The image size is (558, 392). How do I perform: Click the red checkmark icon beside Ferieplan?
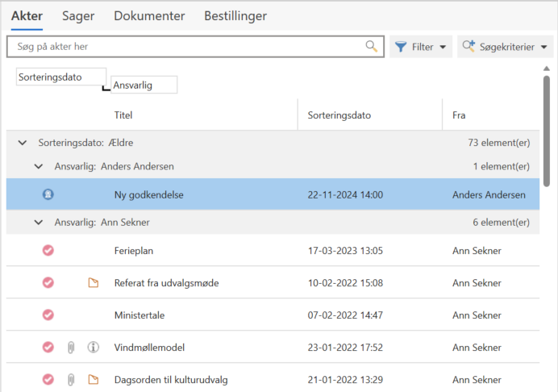[x=48, y=251]
